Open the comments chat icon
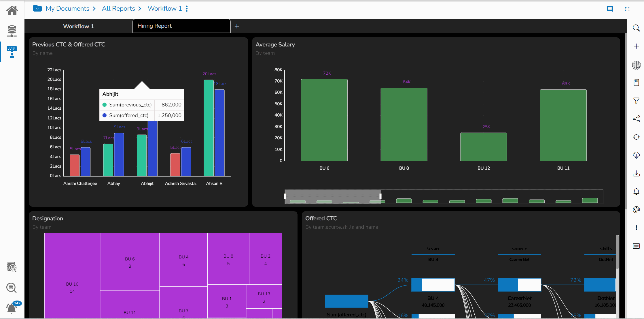 (610, 9)
